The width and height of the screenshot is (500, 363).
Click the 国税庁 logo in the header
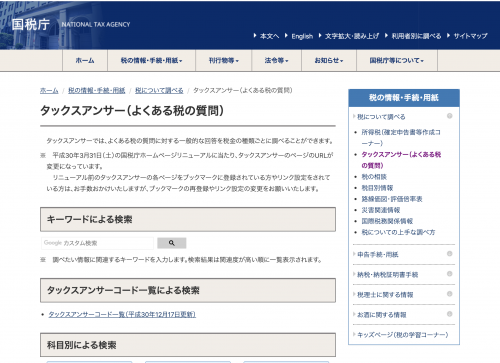click(30, 24)
